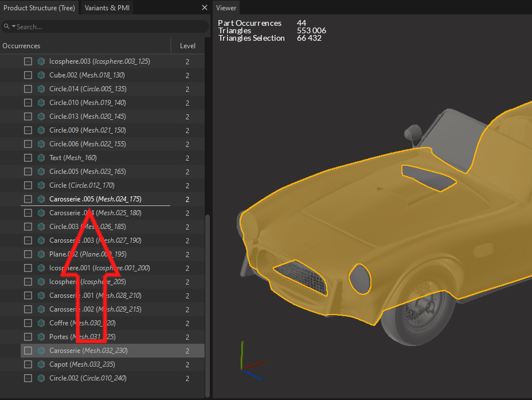Click the part icon of Circle.014
This screenshot has width=532, height=400.
41,89
